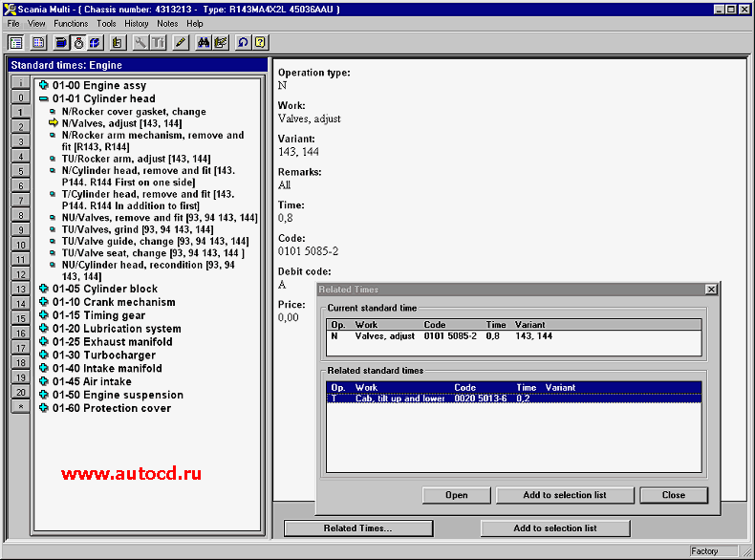Select NU/Valves, remove and fit item
Viewport: 755px width, 560px height.
point(160,218)
